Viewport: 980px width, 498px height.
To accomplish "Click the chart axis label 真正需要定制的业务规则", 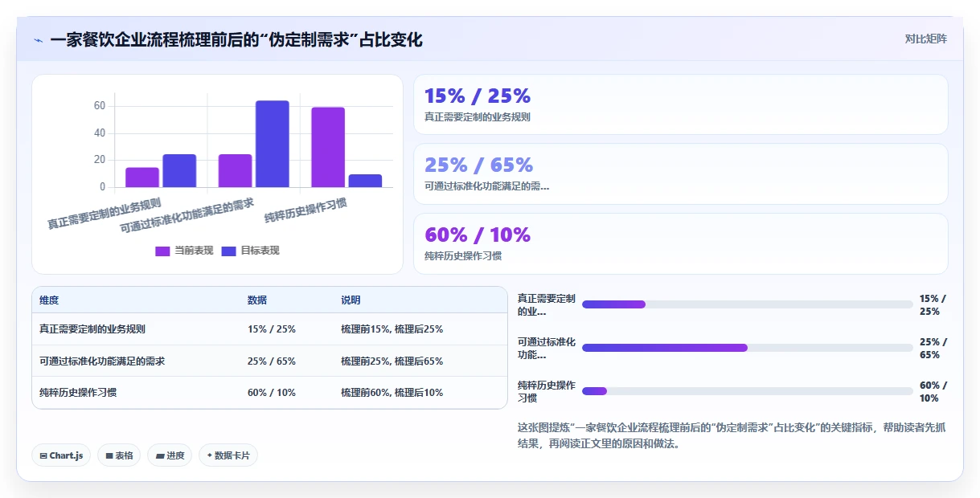I will click(105, 214).
